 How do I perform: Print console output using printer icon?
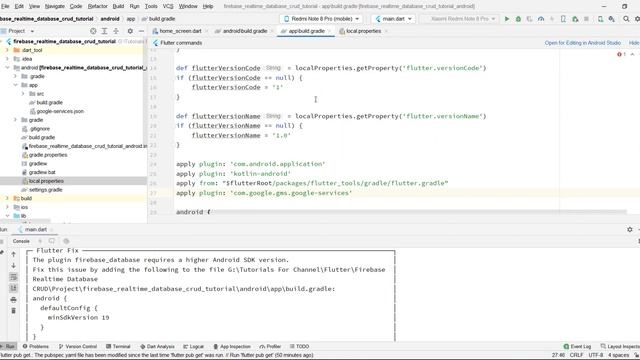point(13,300)
